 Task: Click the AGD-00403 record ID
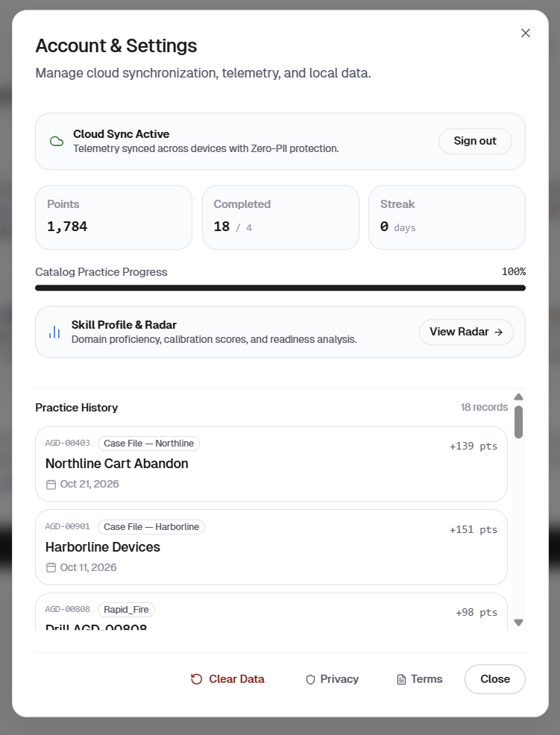coord(68,443)
